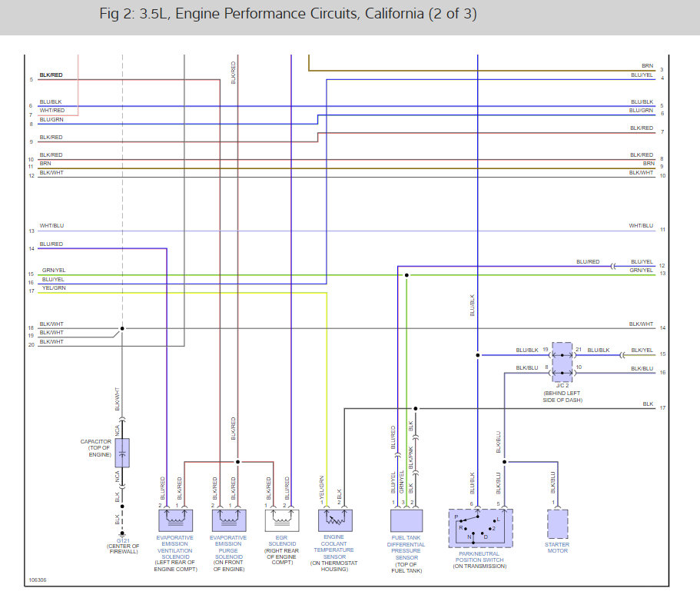Click the J/C 2 junction connector box
Image resolution: width=700 pixels, height=598 pixels.
coord(562,362)
